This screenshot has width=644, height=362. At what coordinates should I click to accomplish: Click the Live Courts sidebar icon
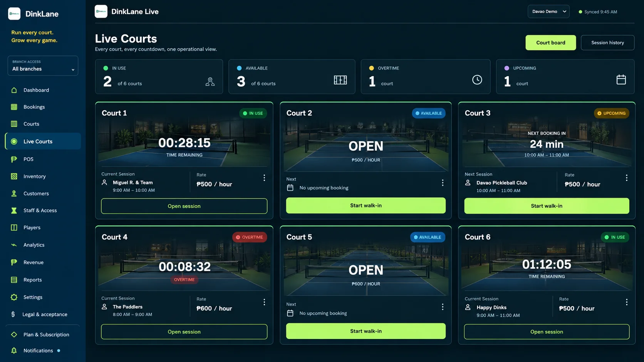point(14,142)
